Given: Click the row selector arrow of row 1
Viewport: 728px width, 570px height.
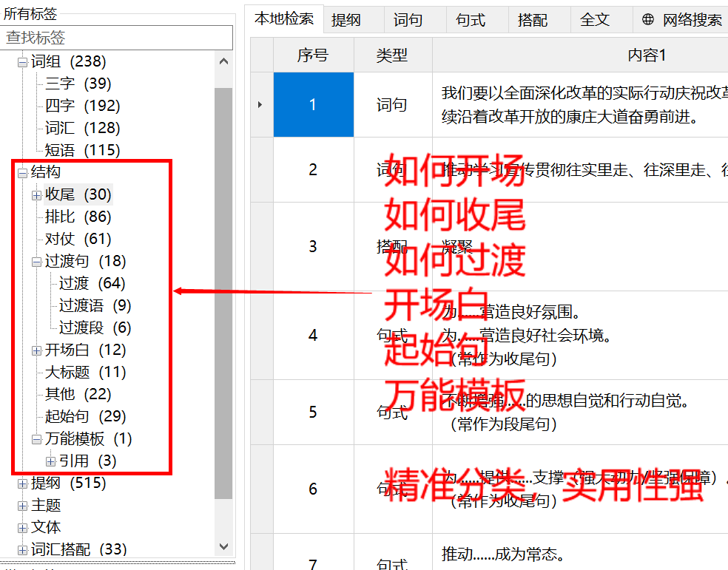Looking at the screenshot, I should pos(261,105).
